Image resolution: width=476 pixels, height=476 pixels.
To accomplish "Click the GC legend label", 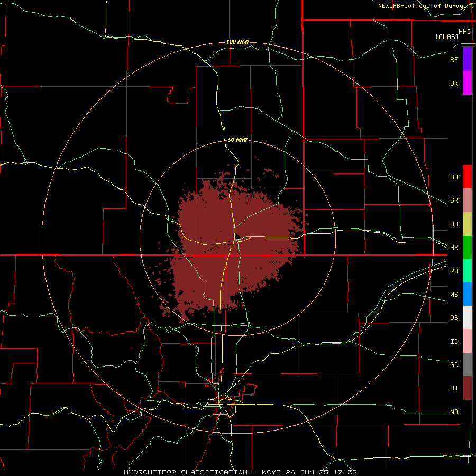I will [x=454, y=365].
